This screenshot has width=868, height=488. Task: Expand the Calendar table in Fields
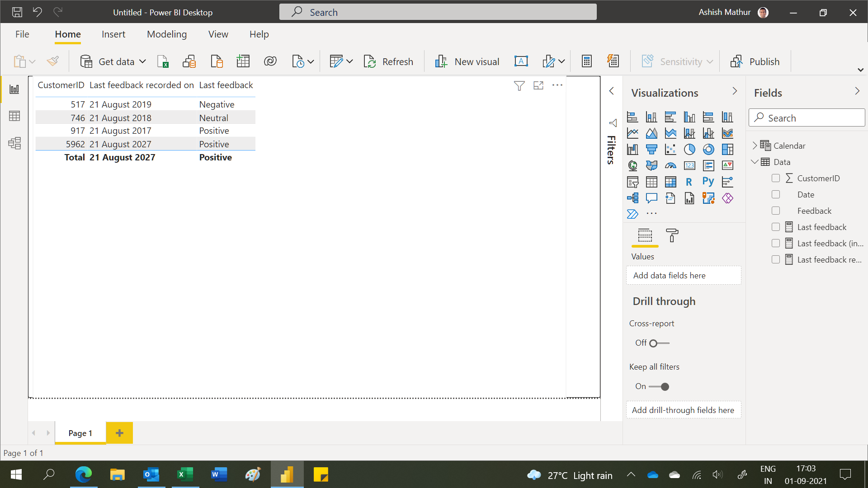755,145
